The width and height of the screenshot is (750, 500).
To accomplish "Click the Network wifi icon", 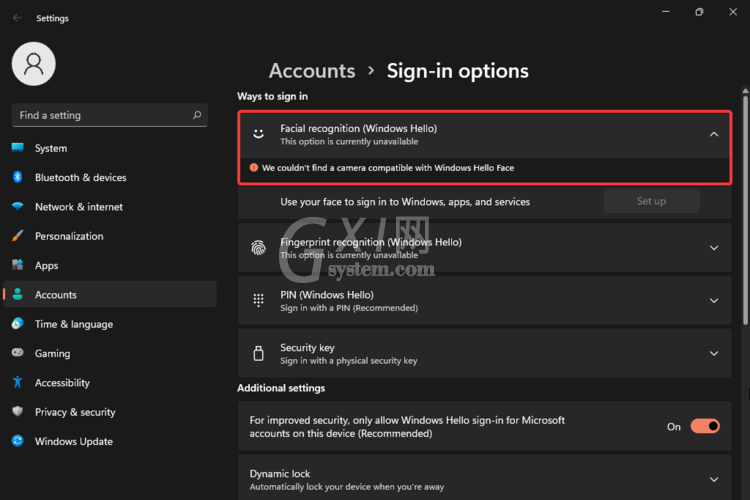I will (x=18, y=206).
